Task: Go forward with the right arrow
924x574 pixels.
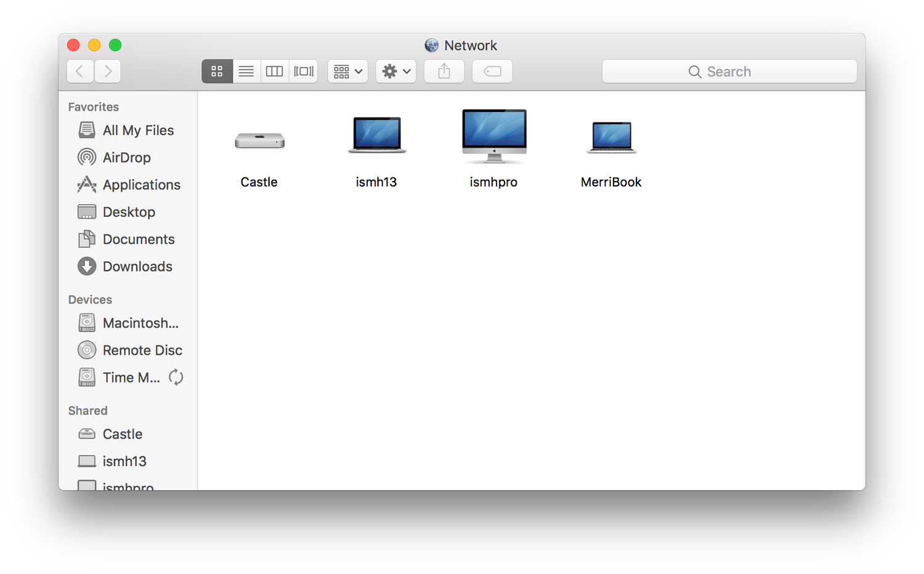Action: tap(108, 71)
